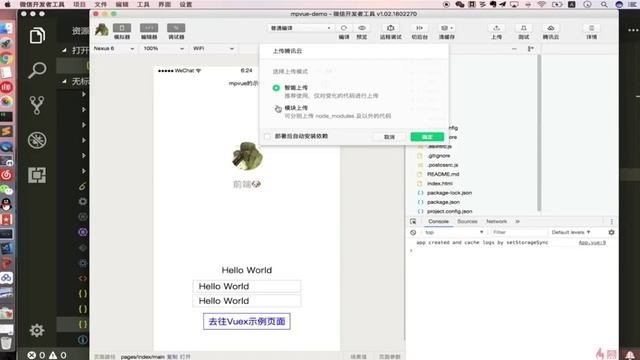Open the 界面 menu in menu bar
This screenshot has width=640, height=360.
click(x=164, y=4)
